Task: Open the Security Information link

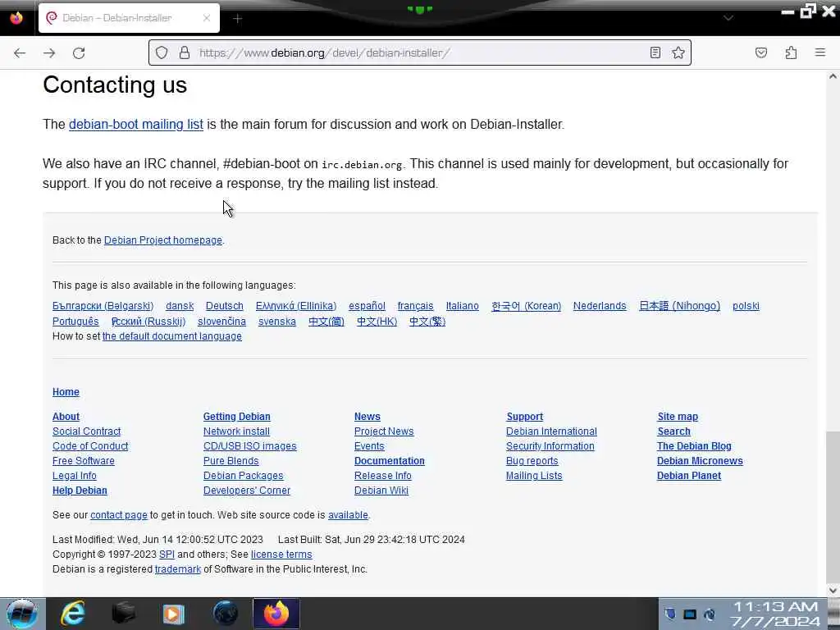Action: [x=550, y=446]
